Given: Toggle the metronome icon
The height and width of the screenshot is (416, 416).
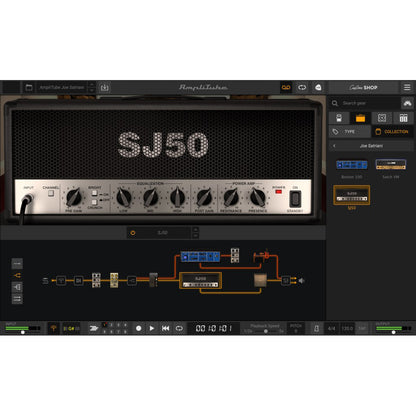Looking at the screenshot, I should coord(316,328).
